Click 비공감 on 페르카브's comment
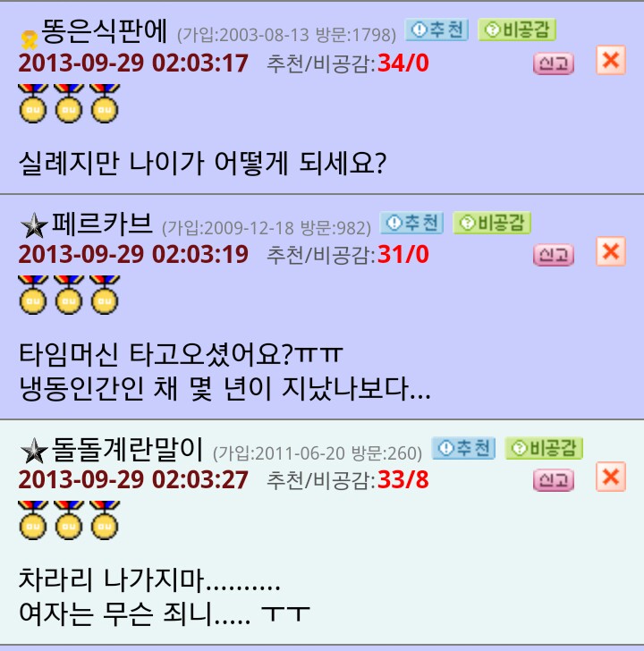Viewport: 644px width, 651px height. click(x=492, y=223)
